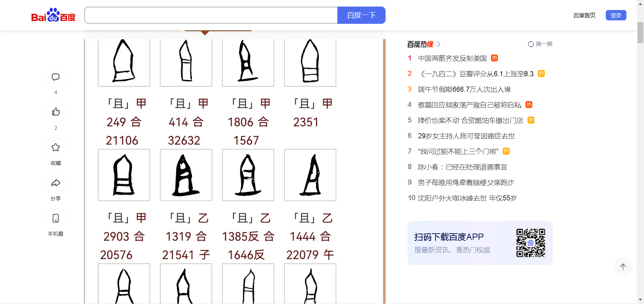Open oracle glyph thumbnail 甲 249

tap(124, 62)
